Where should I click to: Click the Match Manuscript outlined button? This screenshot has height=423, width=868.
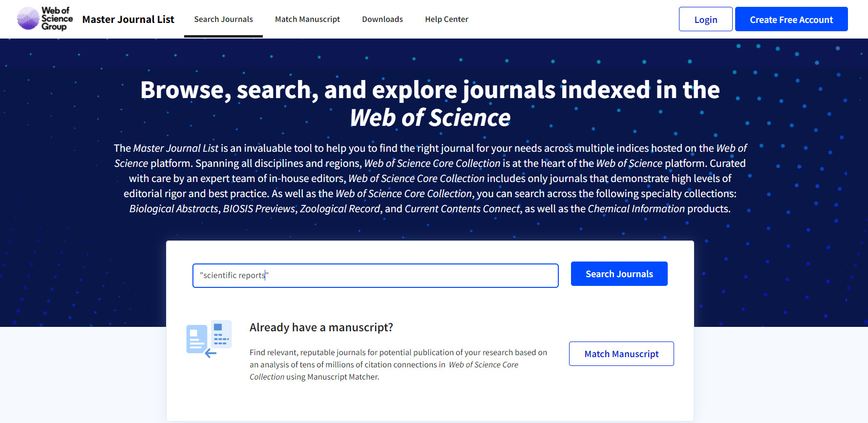tap(621, 354)
